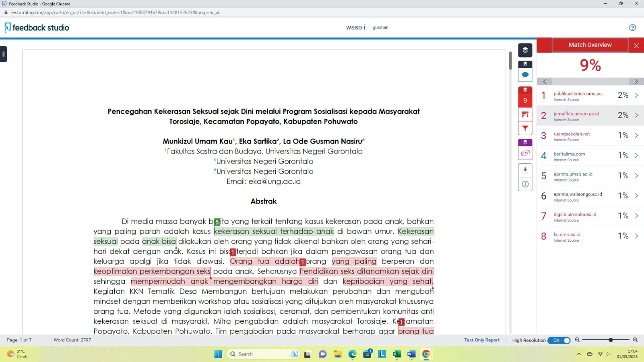The width and height of the screenshot is (644, 362).
Task: Close the Match Overview panel
Action: [x=636, y=45]
